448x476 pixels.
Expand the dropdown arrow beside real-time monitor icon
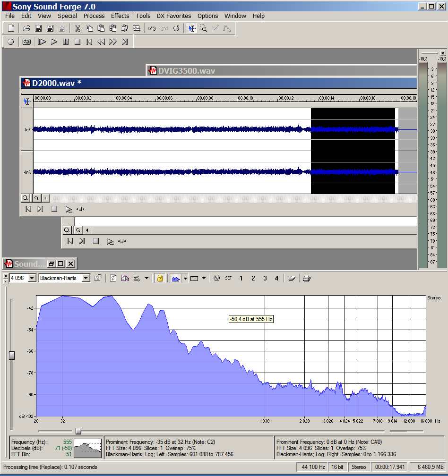point(146,278)
